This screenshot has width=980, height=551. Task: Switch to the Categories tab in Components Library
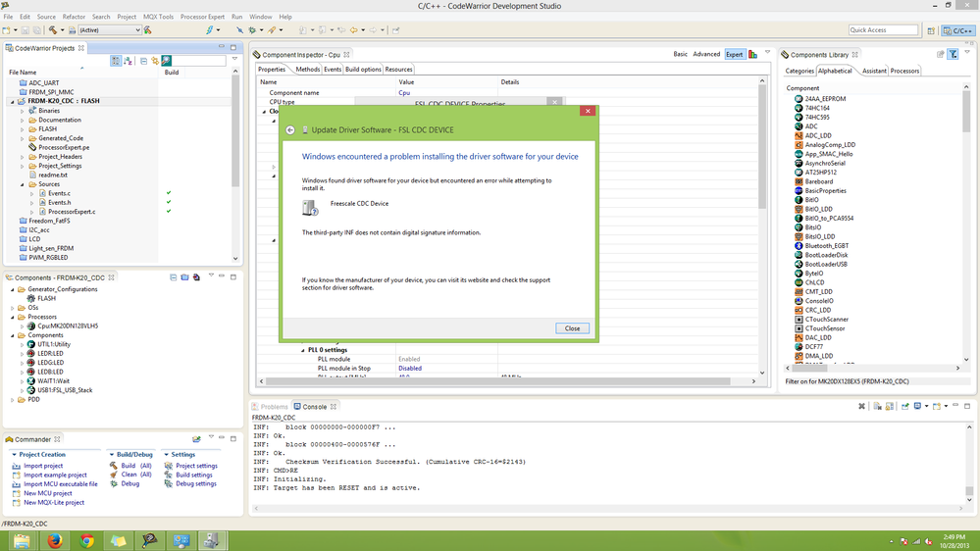click(x=799, y=72)
